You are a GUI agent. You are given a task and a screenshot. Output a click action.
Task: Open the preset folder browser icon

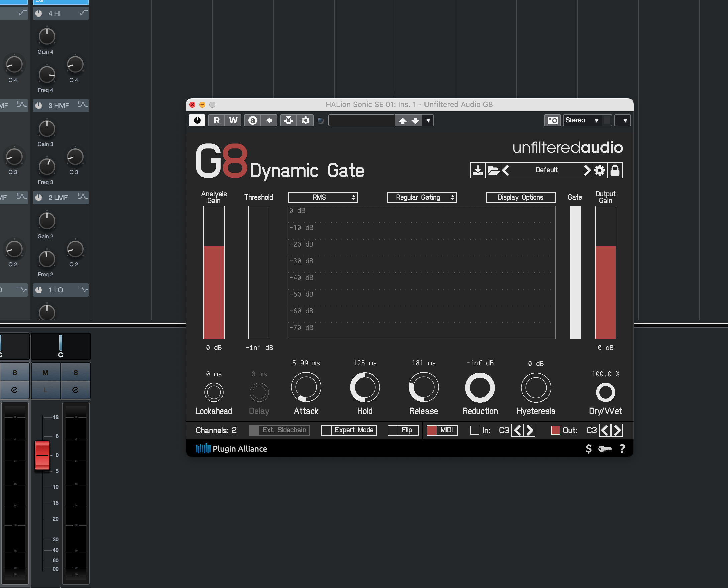click(x=493, y=170)
